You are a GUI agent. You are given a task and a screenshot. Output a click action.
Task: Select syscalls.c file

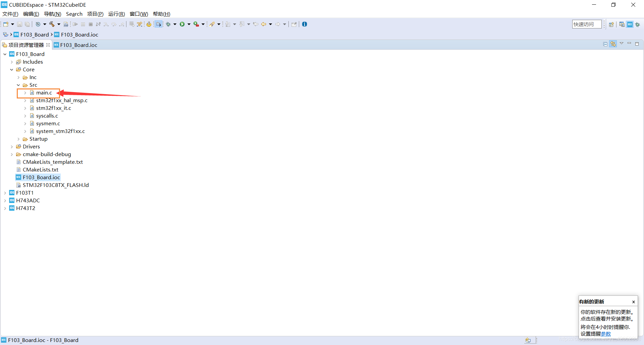(47, 116)
